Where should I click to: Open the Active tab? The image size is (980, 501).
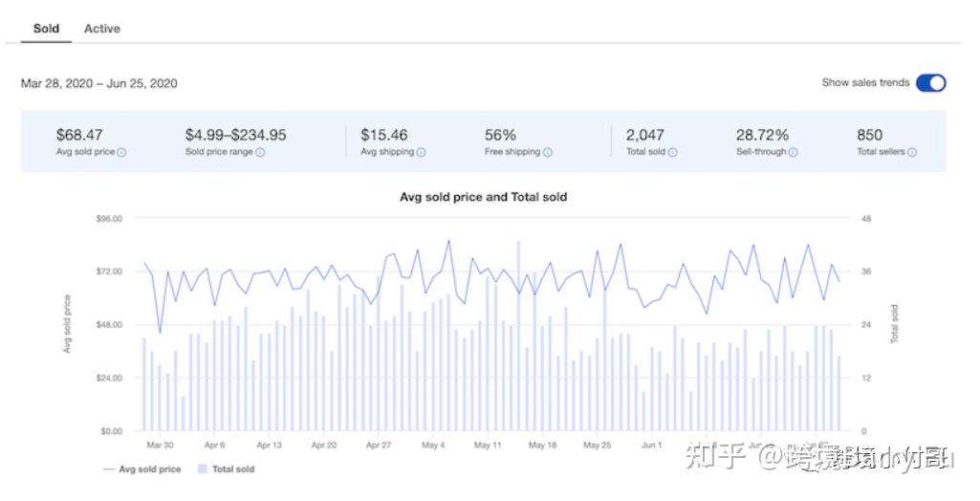click(102, 29)
